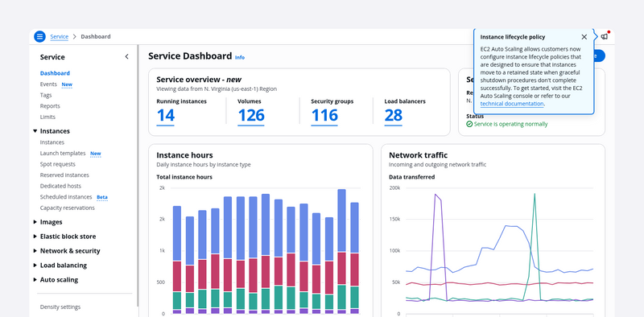Viewport: 644px width, 317px height.
Task: Open Density settings in the sidebar
Action: pos(60,307)
